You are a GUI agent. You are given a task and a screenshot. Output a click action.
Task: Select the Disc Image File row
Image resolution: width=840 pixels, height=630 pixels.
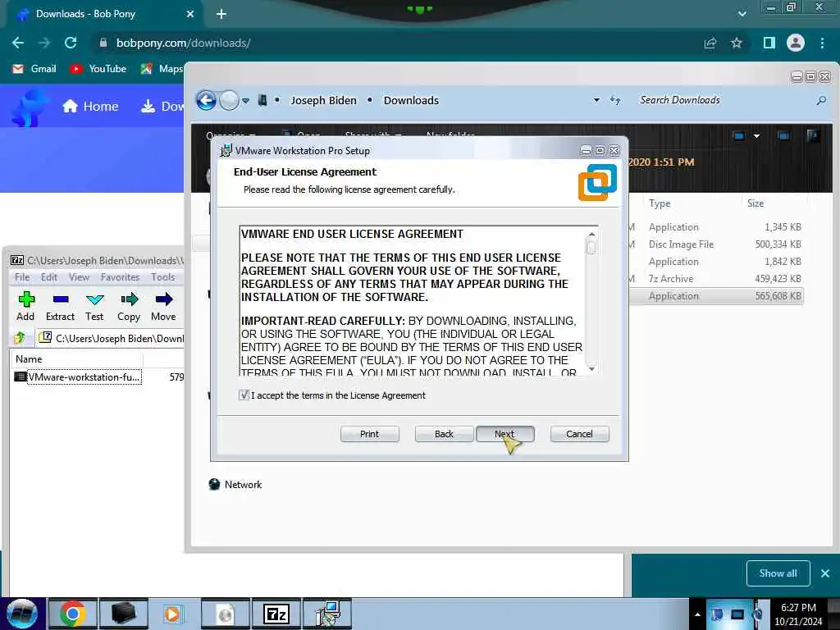(x=716, y=244)
